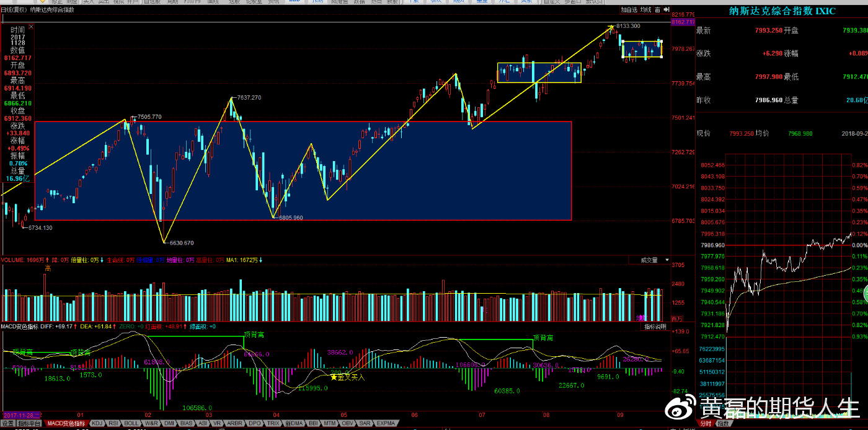Open the DPO indicator tab
Viewport: 868px width, 430px height.
[255, 424]
